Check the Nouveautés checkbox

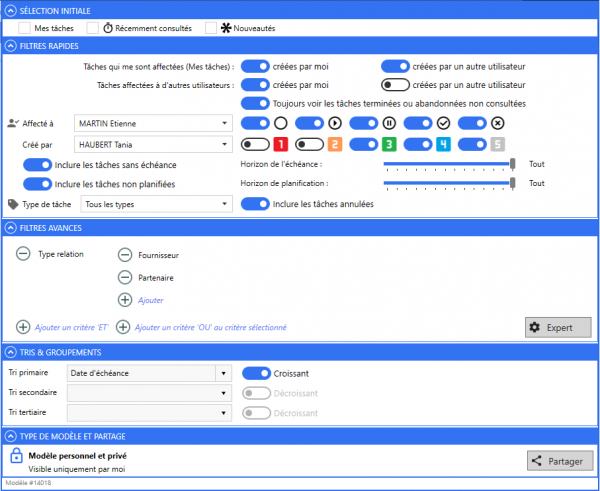click(211, 28)
